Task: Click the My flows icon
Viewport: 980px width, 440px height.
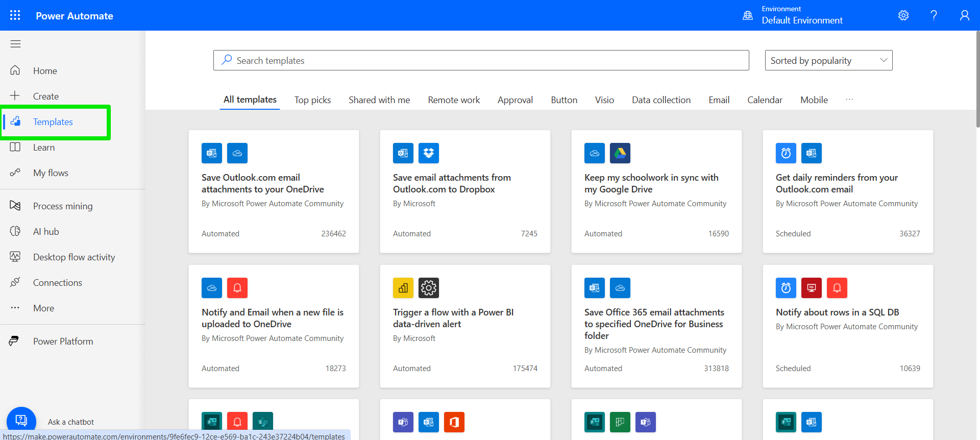Action: pyautogui.click(x=15, y=173)
